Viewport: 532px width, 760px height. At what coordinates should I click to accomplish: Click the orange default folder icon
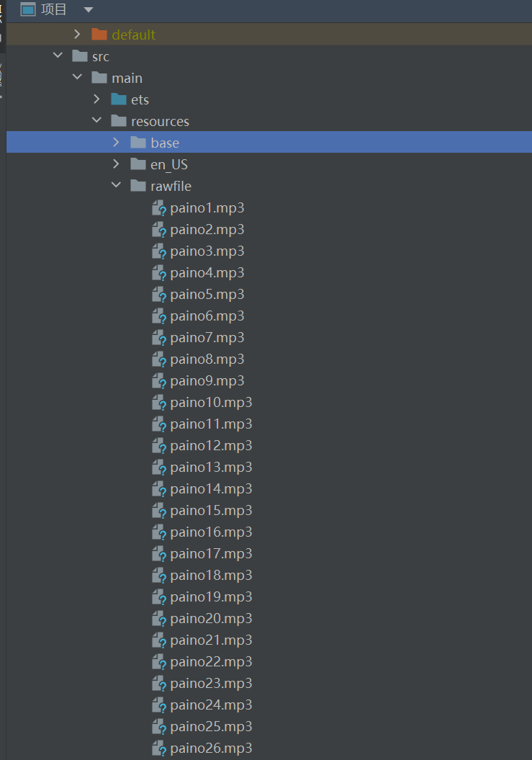pos(99,35)
